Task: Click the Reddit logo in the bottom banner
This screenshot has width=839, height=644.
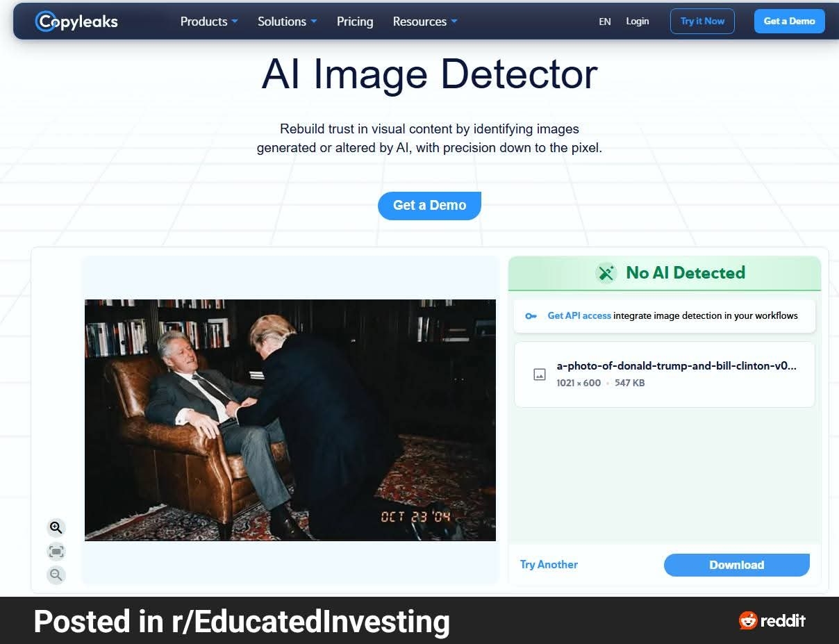Action: [772, 620]
